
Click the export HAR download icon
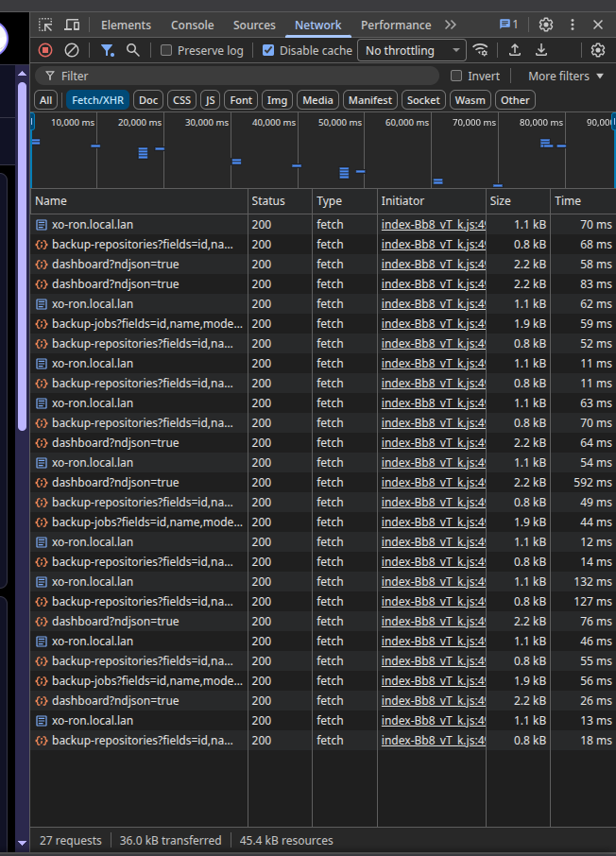point(541,50)
